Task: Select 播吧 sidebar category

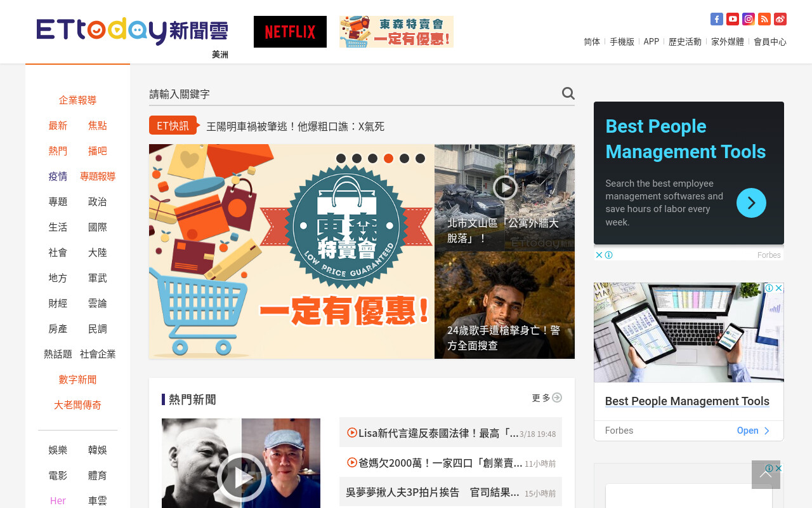Action: pyautogui.click(x=98, y=150)
